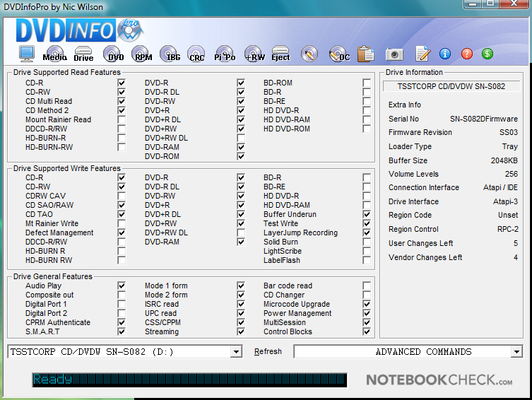
Task: Start the Pi Po scan tool
Action: pyautogui.click(x=225, y=54)
